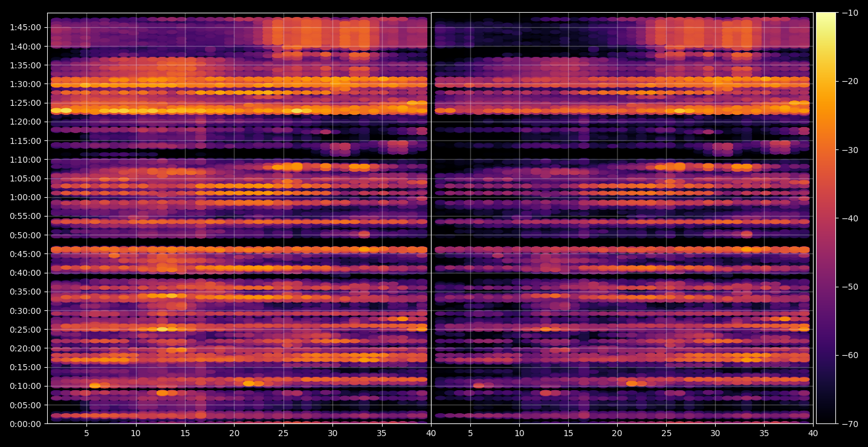This screenshot has height=447, width=868.
Task: Click the 0:30:00 y-axis tick label
Action: [x=26, y=311]
